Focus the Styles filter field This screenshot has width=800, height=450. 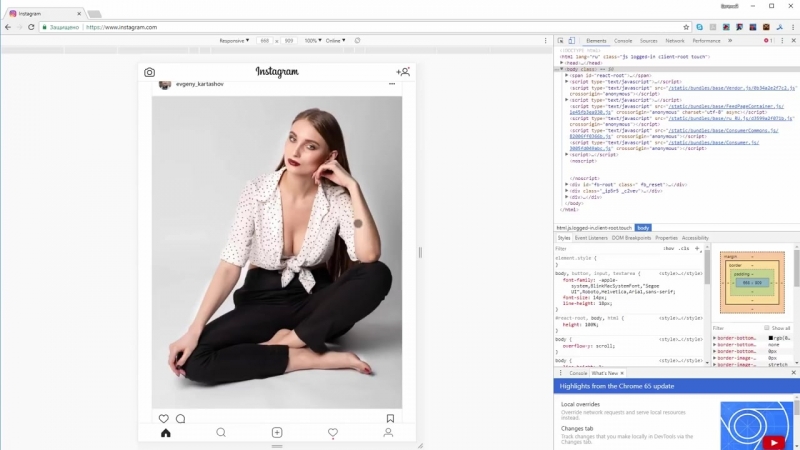click(x=607, y=248)
